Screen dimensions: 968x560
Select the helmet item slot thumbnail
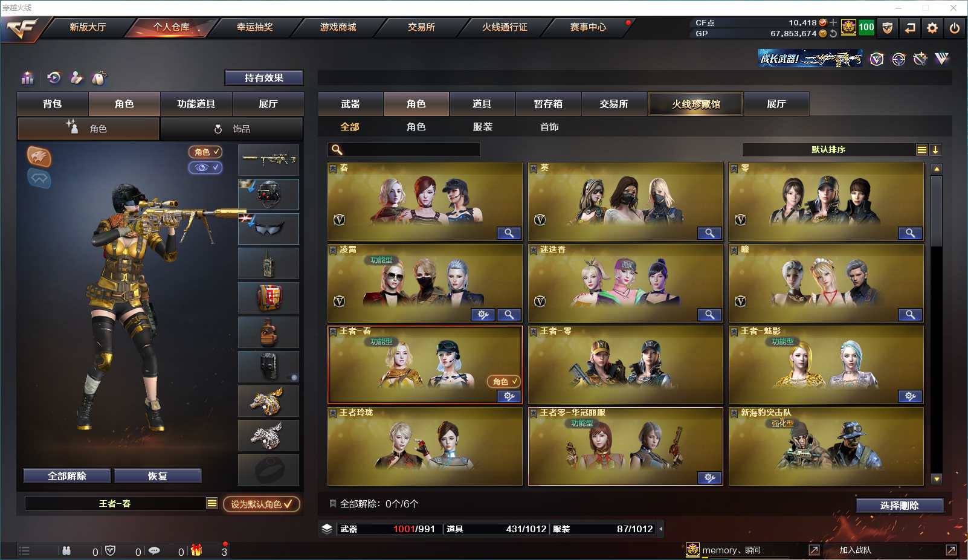268,195
